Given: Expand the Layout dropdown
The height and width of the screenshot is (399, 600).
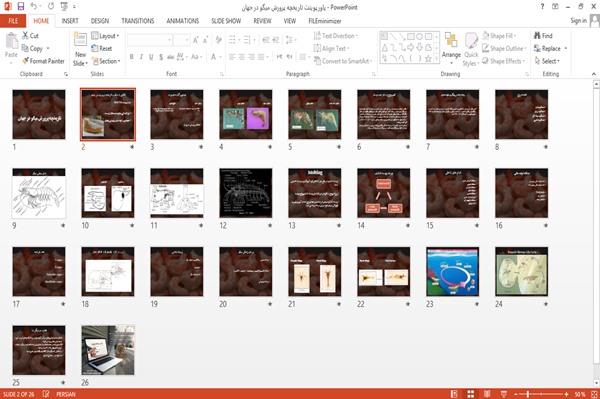Looking at the screenshot, I should coord(105,36).
